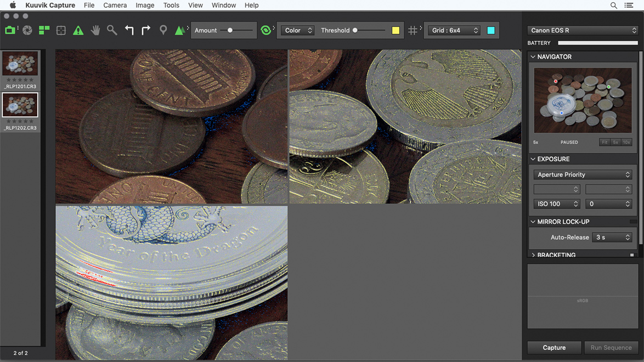Open the ISO 100 dropdown
Screen dimensions: 644x362
tap(557, 204)
